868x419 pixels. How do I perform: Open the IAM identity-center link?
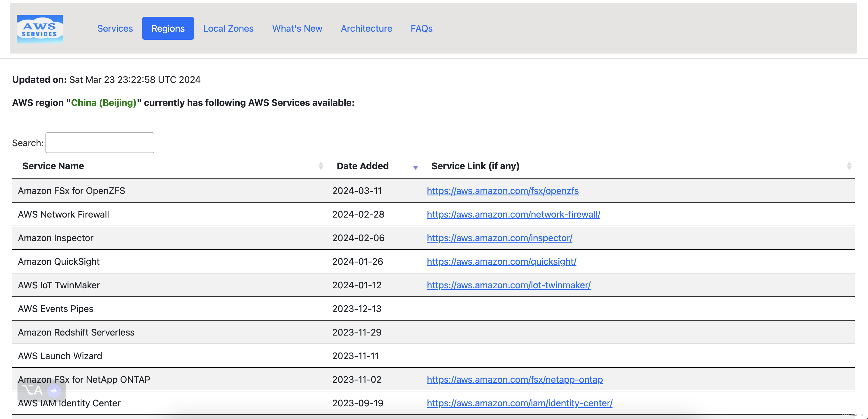coord(519,403)
